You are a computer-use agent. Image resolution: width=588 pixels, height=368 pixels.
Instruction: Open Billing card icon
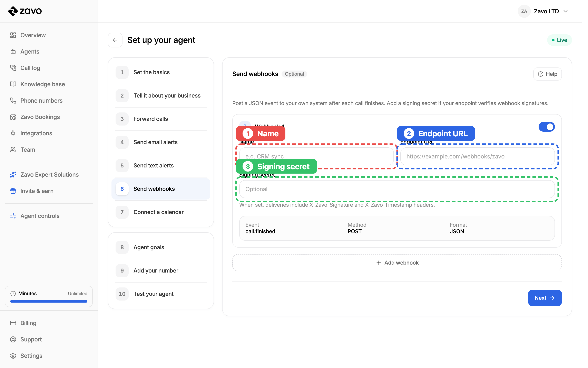click(13, 323)
